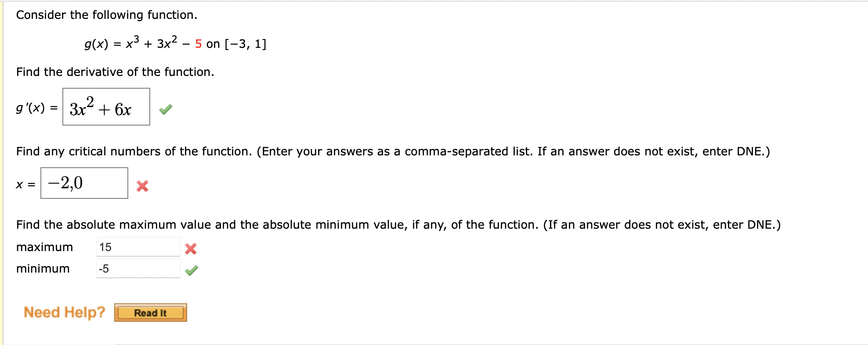The image size is (868, 345).
Task: Click the Need Help? text
Action: (64, 312)
